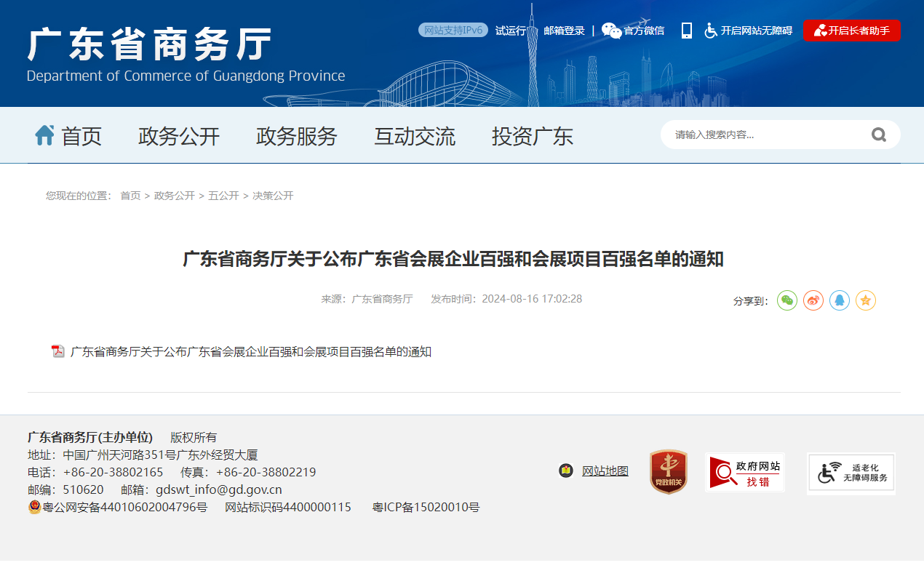The image size is (924, 576).
Task: Select 投资广东 in navigation bar
Action: pos(533,136)
